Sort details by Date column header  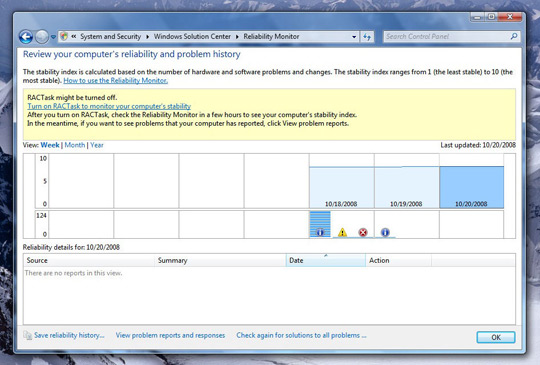coord(326,260)
